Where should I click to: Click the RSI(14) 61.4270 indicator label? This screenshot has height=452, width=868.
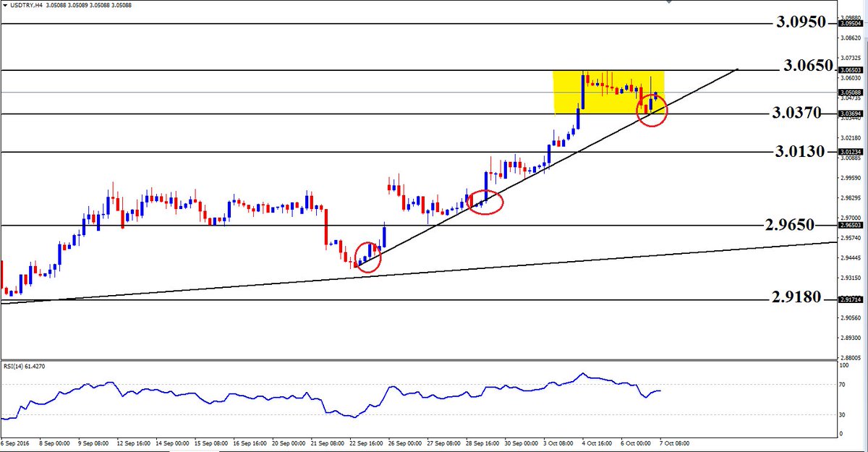(23, 366)
